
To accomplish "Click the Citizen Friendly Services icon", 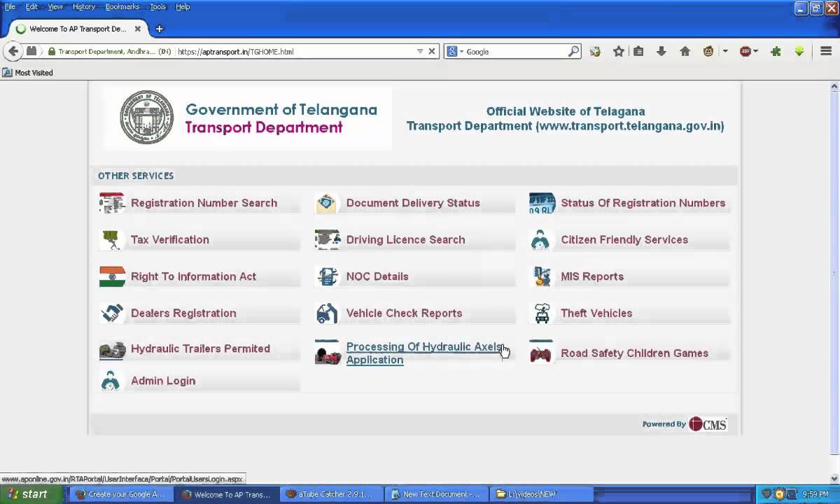I will pyautogui.click(x=540, y=239).
